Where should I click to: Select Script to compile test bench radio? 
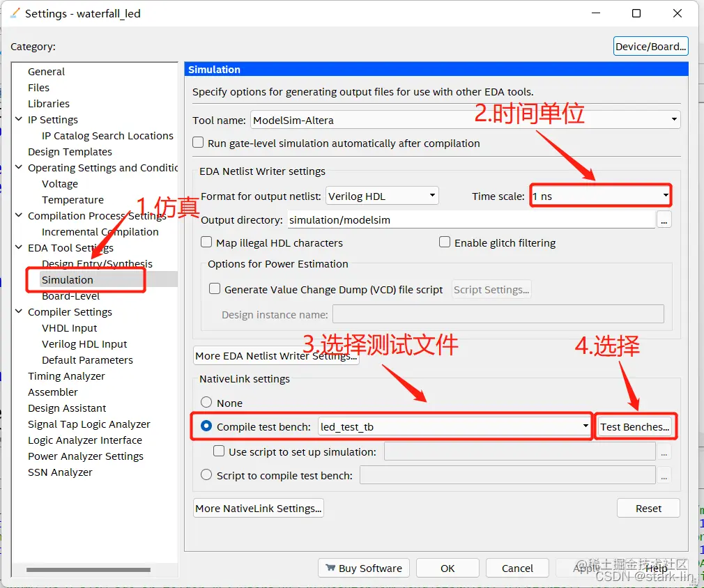pos(206,474)
